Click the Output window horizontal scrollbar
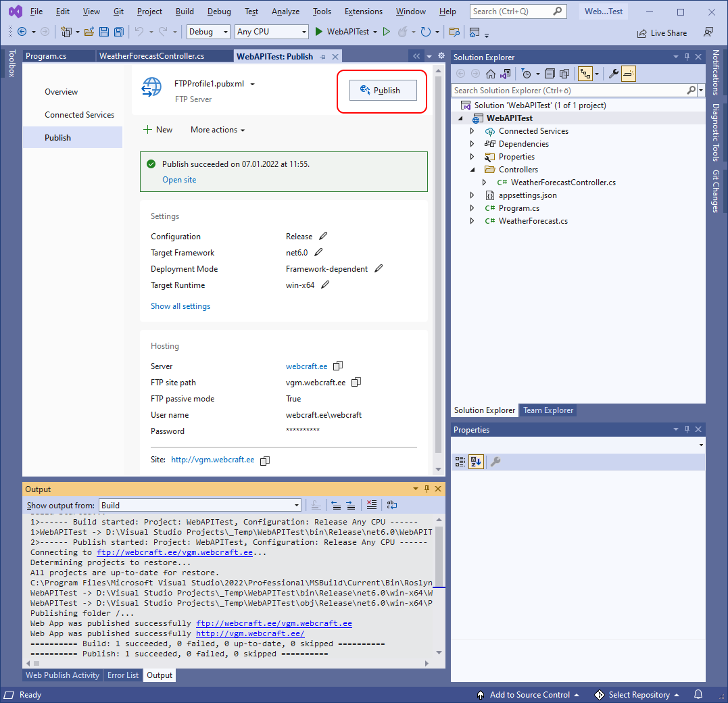Image resolution: width=728 pixels, height=703 pixels. [37, 664]
